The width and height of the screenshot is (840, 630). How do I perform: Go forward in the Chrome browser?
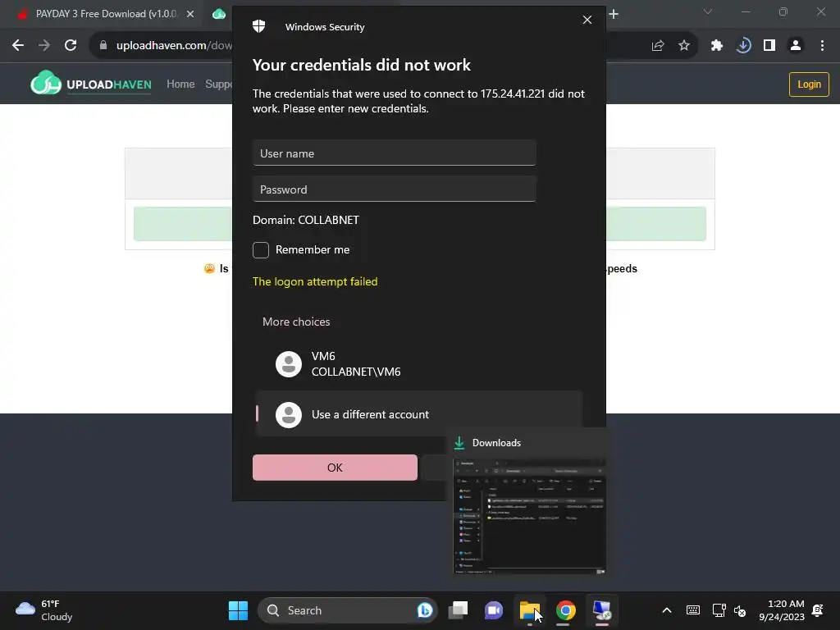(44, 46)
